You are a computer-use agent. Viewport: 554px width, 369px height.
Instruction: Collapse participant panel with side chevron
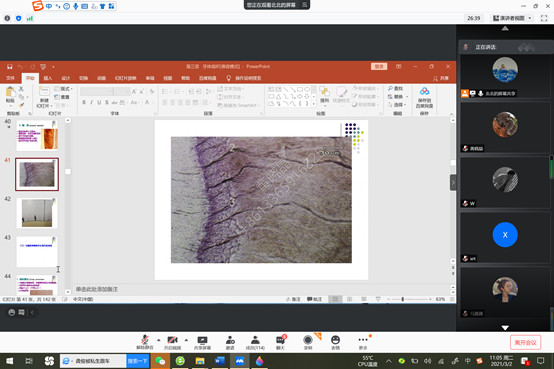tap(453, 183)
